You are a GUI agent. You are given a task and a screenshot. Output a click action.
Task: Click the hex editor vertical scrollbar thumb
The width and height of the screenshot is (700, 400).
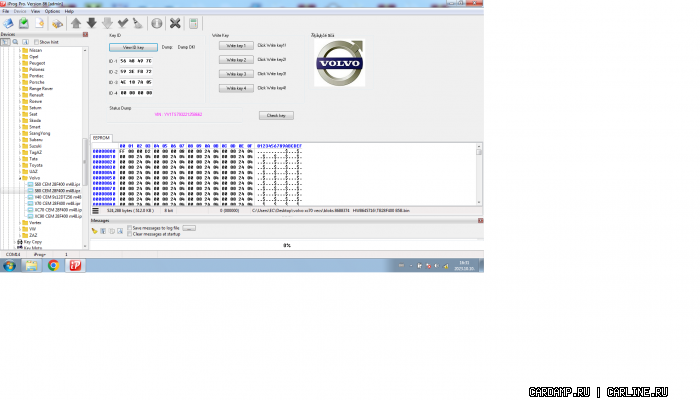479,152
